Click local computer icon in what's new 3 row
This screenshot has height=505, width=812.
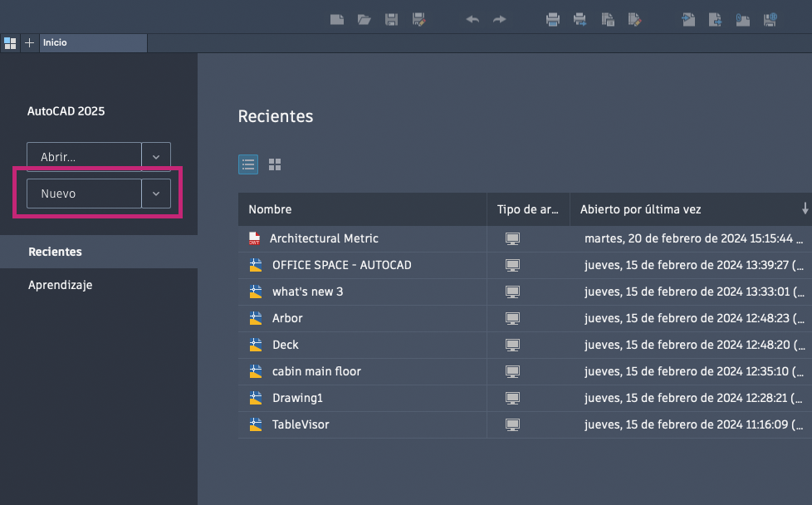tap(512, 292)
